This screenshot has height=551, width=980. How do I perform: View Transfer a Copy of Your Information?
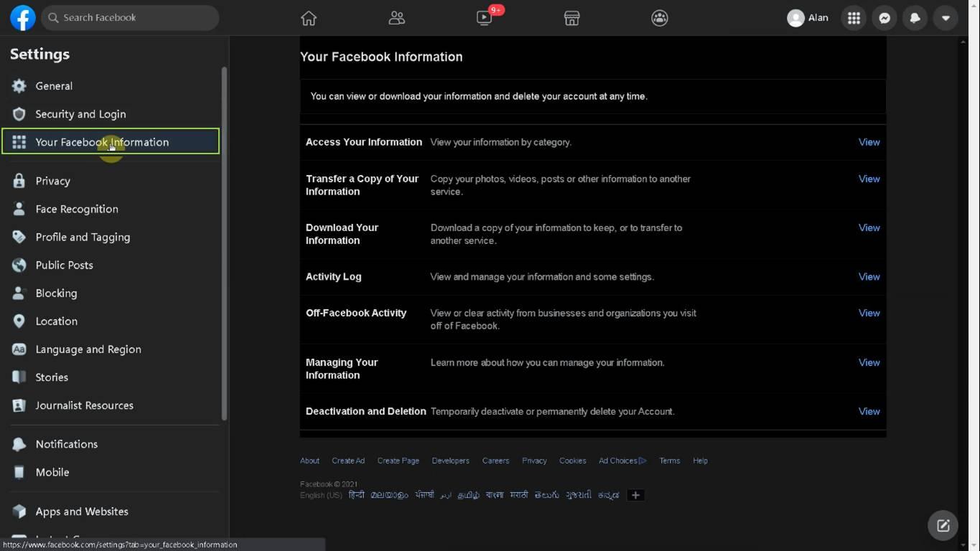pyautogui.click(x=869, y=179)
